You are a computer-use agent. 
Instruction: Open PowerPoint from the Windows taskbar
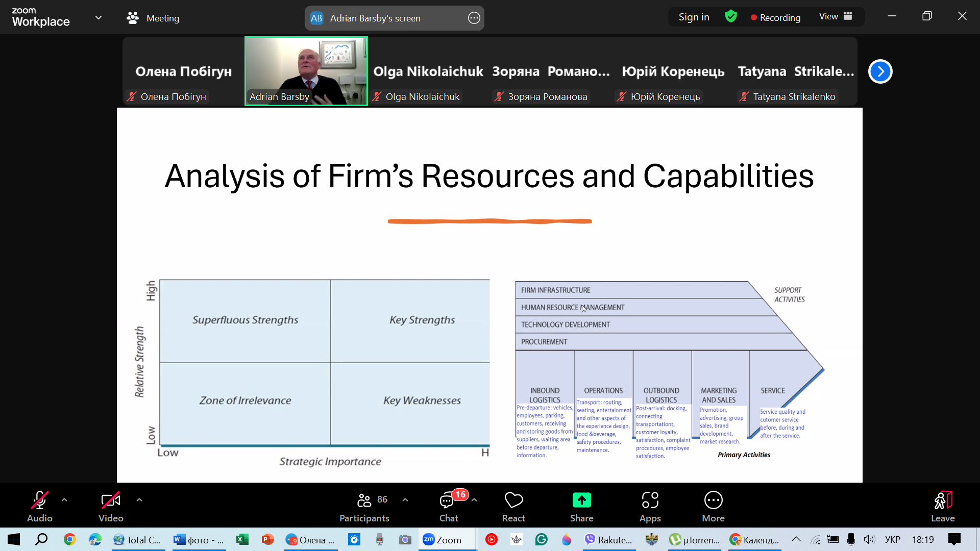pos(267,540)
